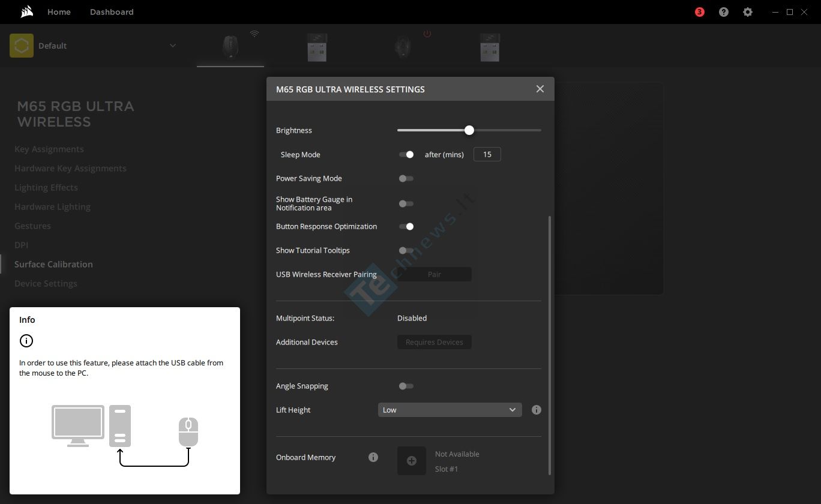
Task: Open the notifications alert badge
Action: 699,12
